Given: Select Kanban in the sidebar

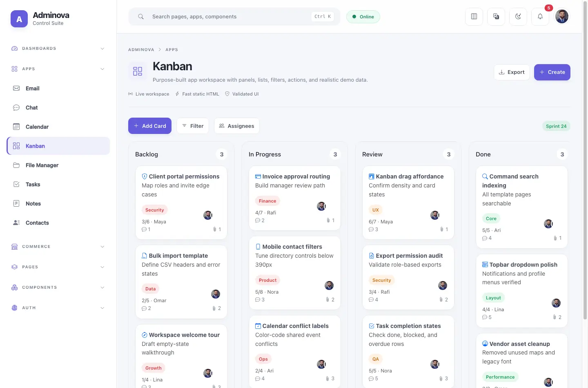Looking at the screenshot, I should tap(58, 146).
